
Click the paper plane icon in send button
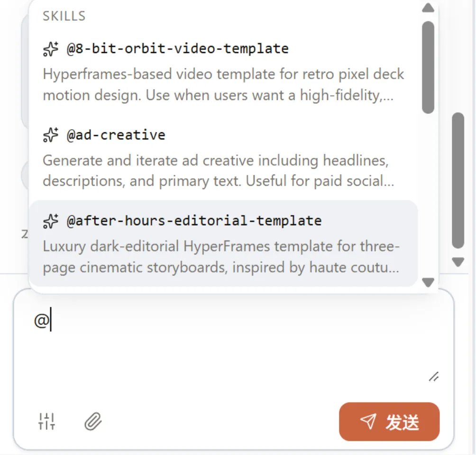point(368,421)
